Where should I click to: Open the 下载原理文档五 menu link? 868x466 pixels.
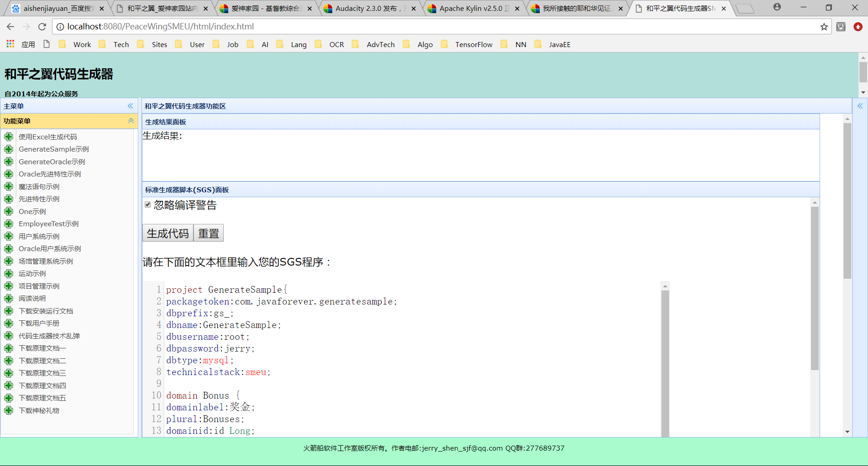[x=42, y=398]
